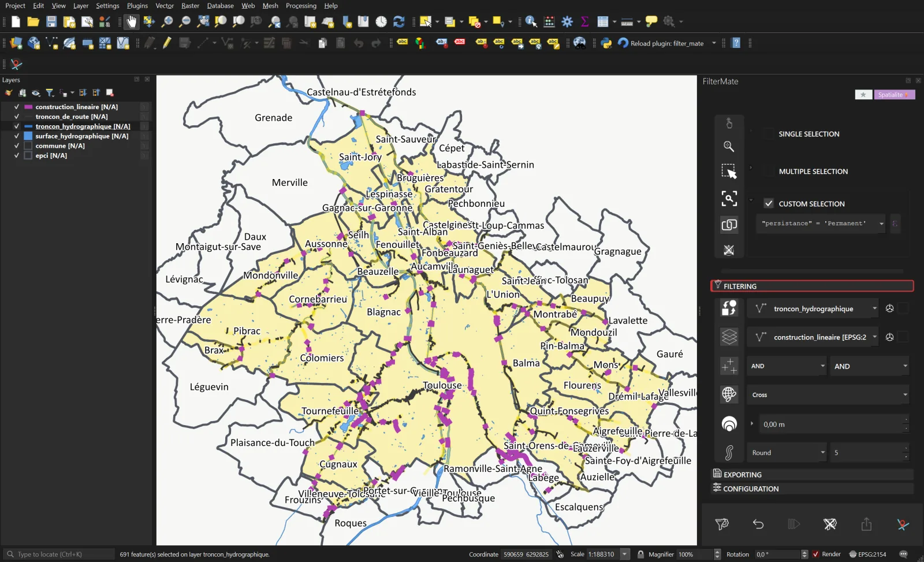
Task: Select the Pan Map hand tool
Action: click(x=132, y=22)
